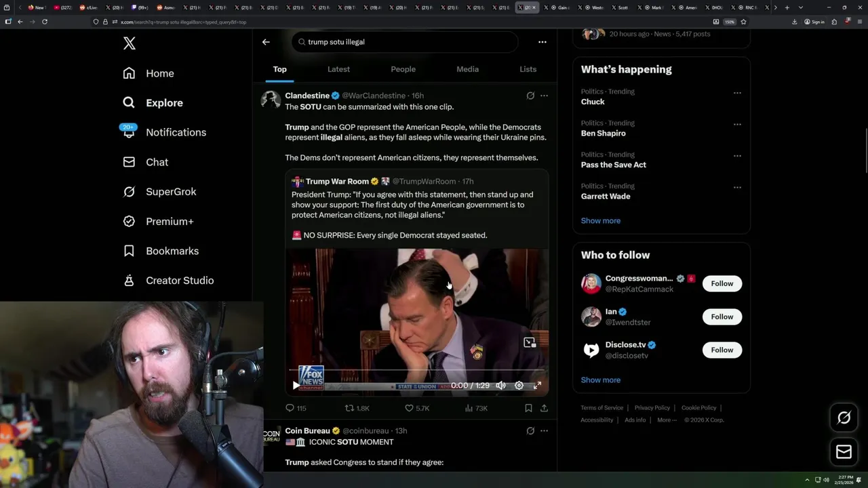Image resolution: width=868 pixels, height=488 pixels.
Task: Open Premium+ badge icon
Action: coord(129,222)
